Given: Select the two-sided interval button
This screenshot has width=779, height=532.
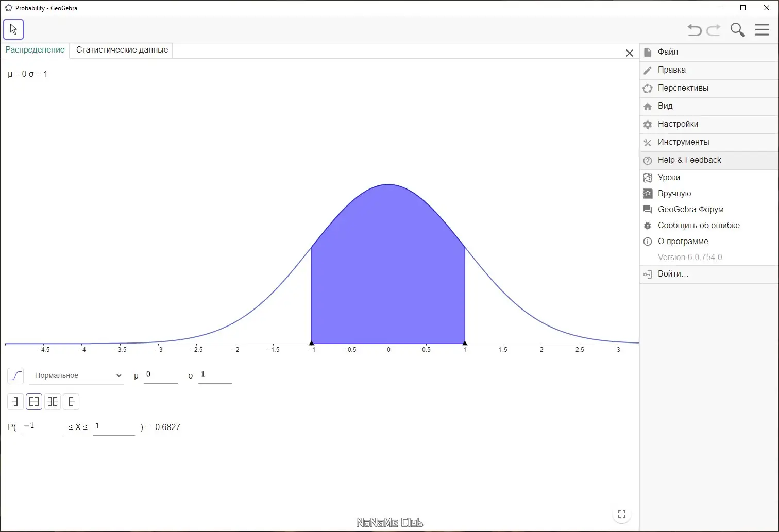Looking at the screenshot, I should tap(34, 402).
